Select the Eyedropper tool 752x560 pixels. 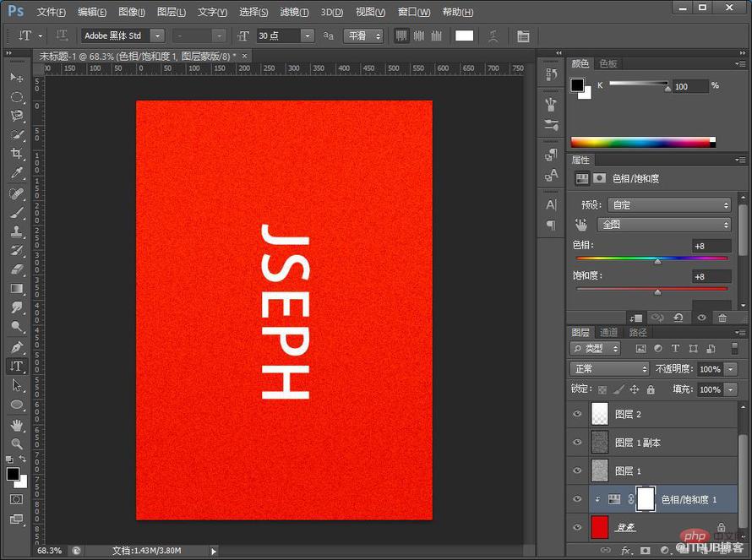[16, 172]
